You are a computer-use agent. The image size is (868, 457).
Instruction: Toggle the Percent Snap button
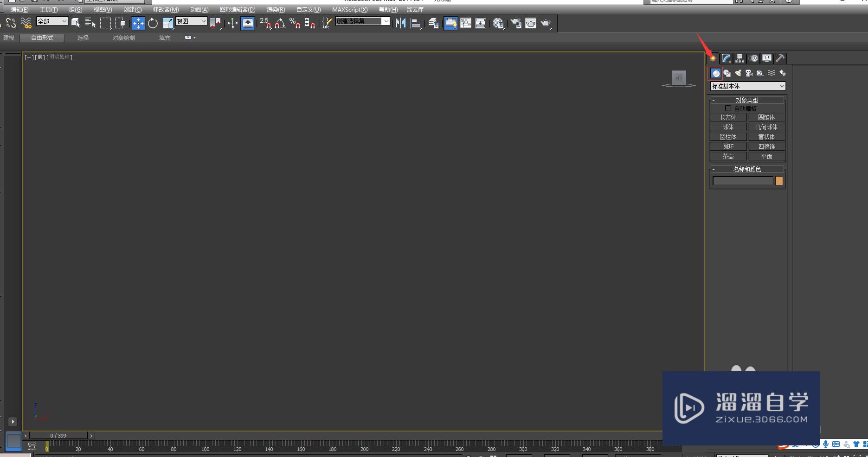pos(295,23)
